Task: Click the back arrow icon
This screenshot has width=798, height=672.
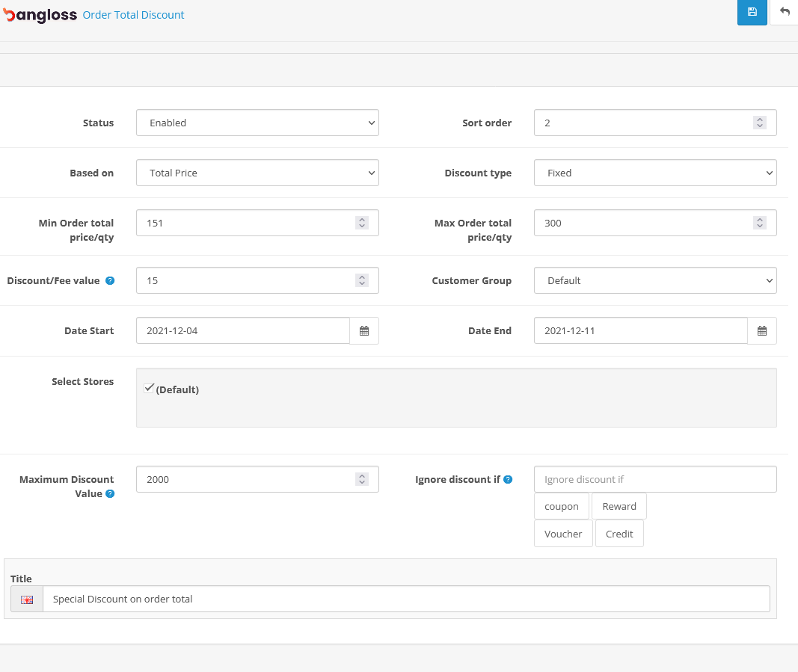Action: point(784,12)
